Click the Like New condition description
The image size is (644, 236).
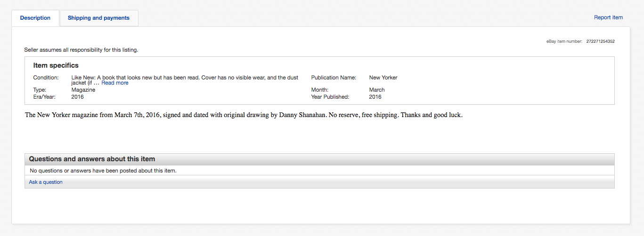click(185, 78)
